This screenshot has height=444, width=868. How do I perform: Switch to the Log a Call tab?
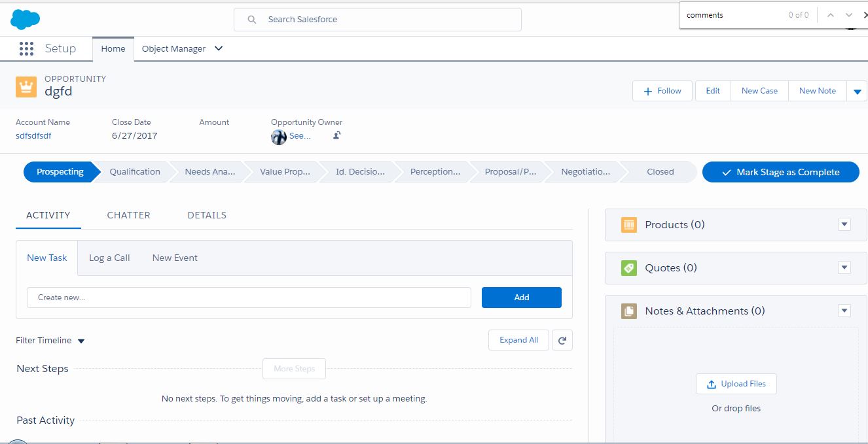[109, 258]
